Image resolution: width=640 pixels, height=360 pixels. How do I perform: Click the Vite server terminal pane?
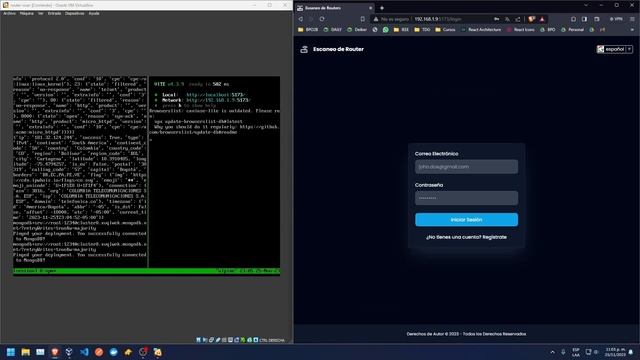[215, 172]
